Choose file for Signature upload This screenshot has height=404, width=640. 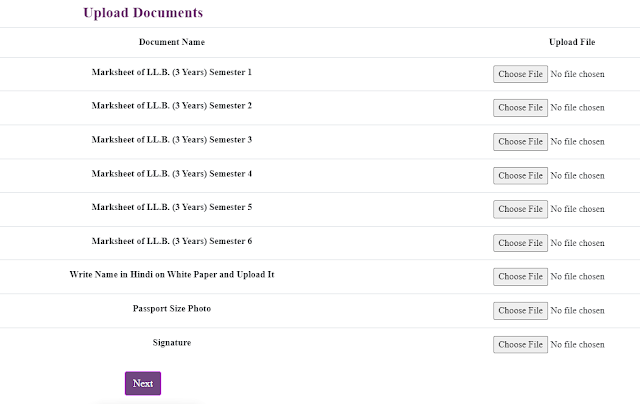520,344
